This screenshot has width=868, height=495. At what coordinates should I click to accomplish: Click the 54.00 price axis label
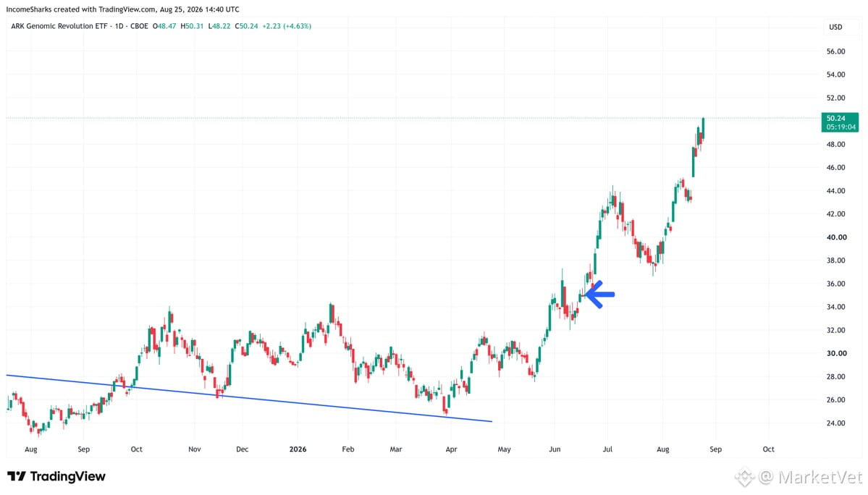click(836, 75)
